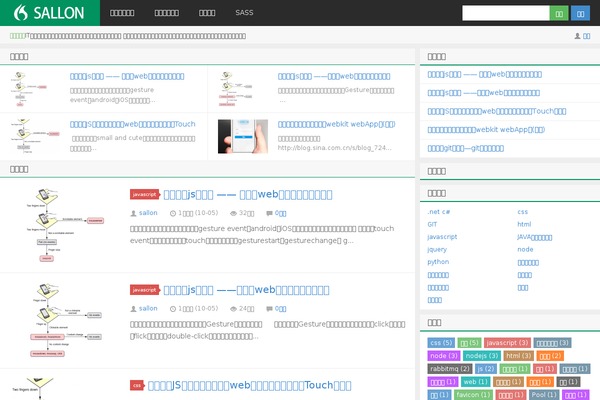Open the "webkit webApp" article link in top grid

(336, 124)
